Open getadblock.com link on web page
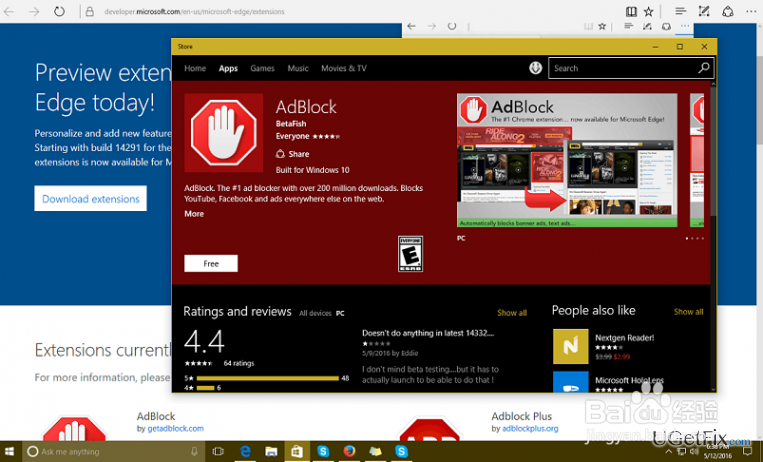763x462 pixels. point(175,428)
